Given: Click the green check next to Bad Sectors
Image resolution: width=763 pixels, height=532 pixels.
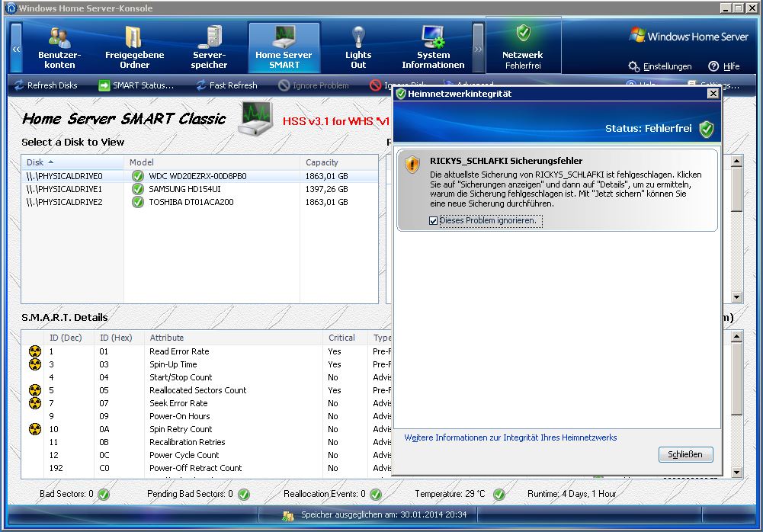Looking at the screenshot, I should [x=104, y=495].
